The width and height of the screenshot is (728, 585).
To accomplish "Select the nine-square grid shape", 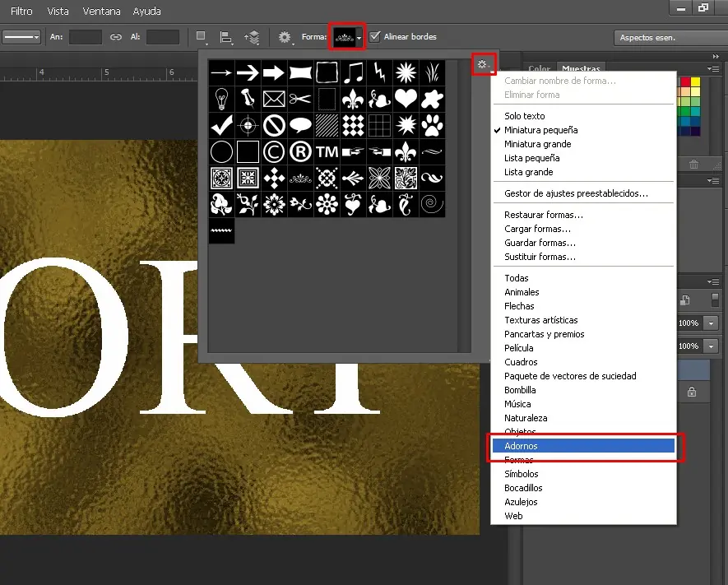I will pos(380,125).
